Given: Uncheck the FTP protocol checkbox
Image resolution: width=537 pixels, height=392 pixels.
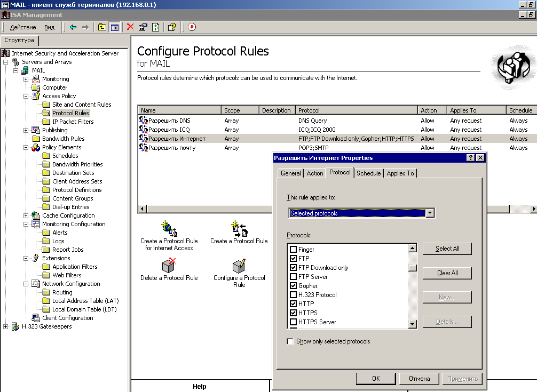Looking at the screenshot, I should 293,259.
